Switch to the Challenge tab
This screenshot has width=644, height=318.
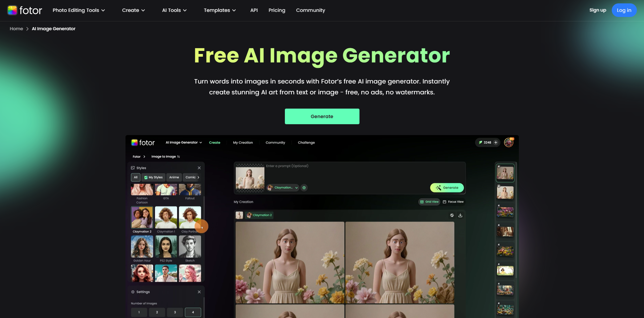pos(306,143)
